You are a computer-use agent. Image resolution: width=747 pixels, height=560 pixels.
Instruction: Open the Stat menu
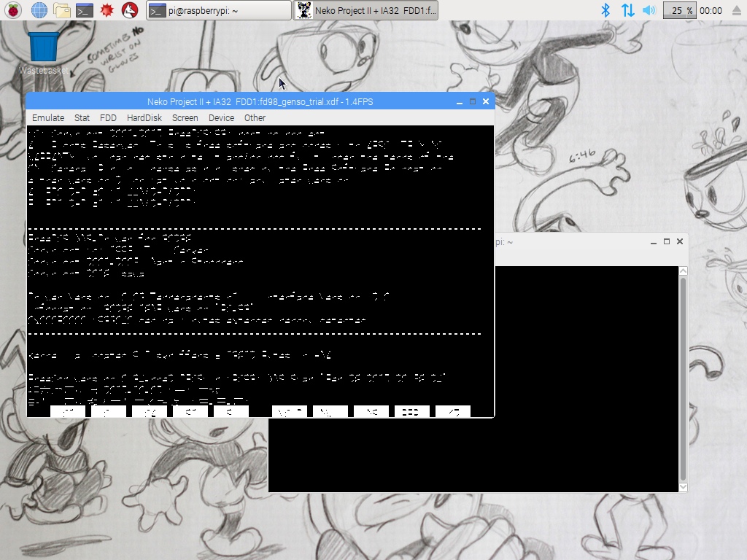(82, 117)
